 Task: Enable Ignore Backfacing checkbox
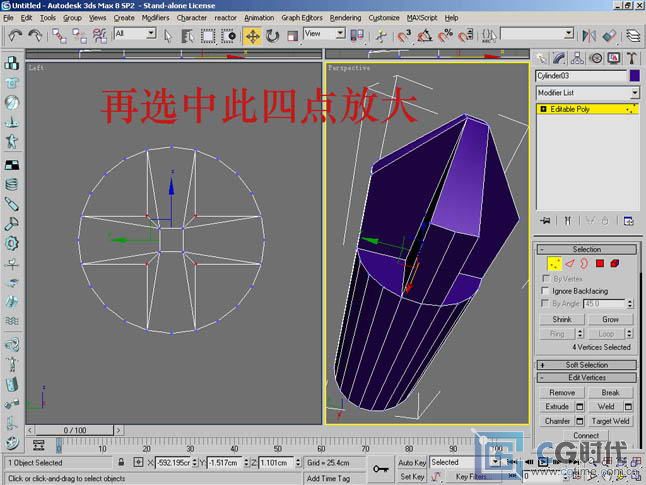[545, 291]
